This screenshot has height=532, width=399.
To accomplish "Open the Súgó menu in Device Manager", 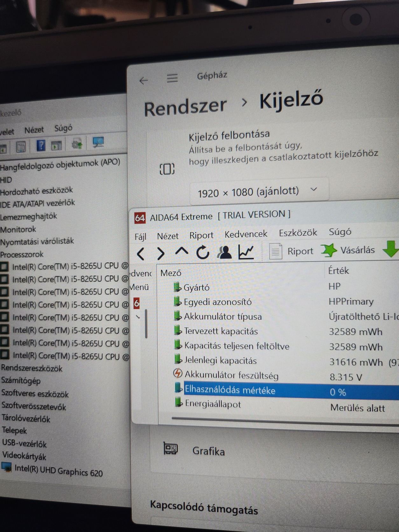I will (x=63, y=128).
